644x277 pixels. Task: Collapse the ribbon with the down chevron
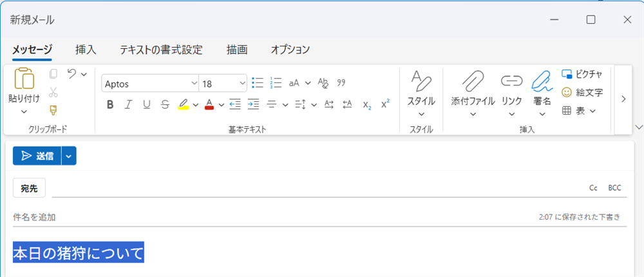coord(639,127)
